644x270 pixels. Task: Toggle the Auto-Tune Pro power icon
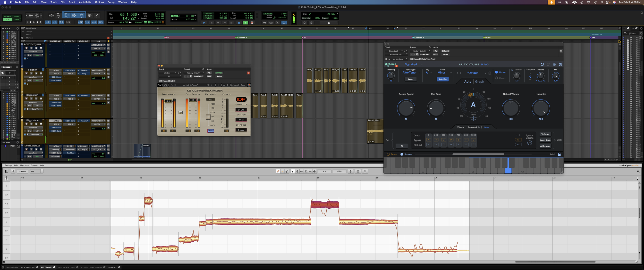tap(560, 64)
